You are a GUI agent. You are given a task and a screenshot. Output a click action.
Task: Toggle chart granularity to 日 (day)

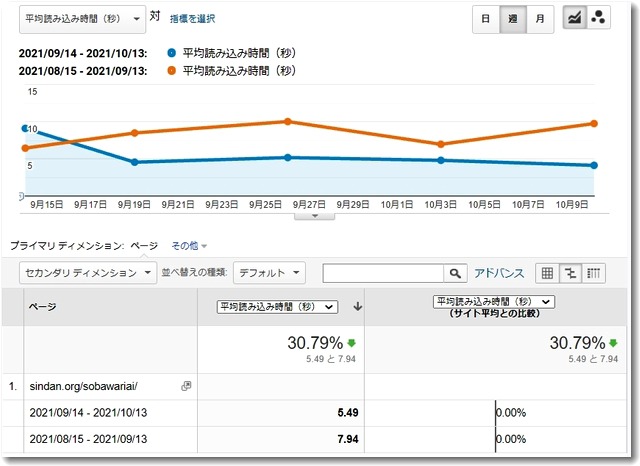click(x=485, y=18)
